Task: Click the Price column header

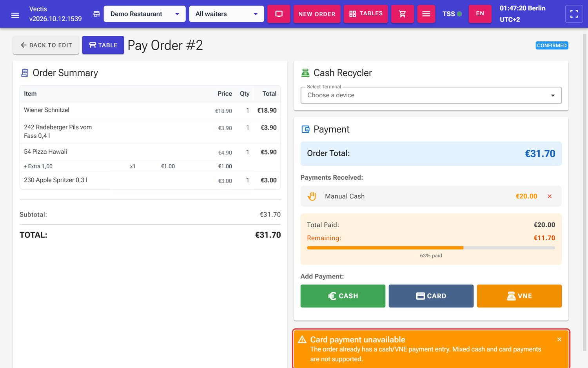Action: 225,94
